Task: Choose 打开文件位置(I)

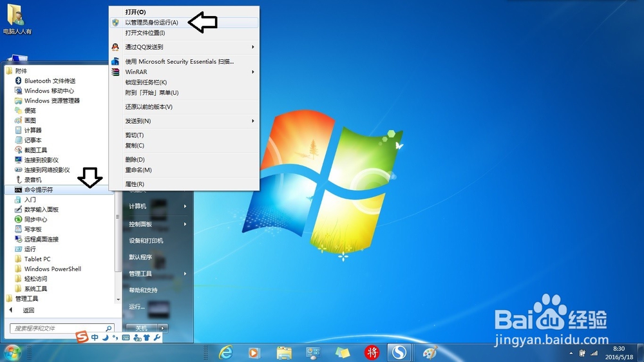Action: click(184, 33)
